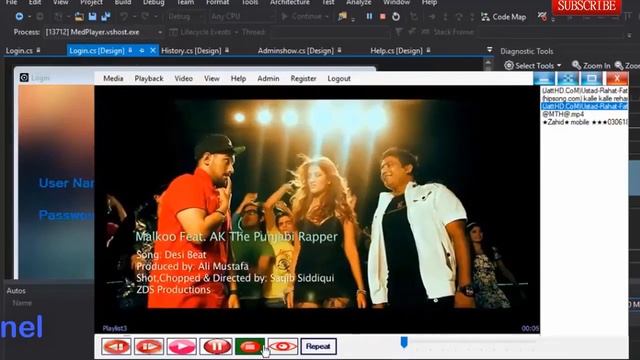Open Code Map from toolbar
Screen dimensions: 640x360
tap(503, 17)
